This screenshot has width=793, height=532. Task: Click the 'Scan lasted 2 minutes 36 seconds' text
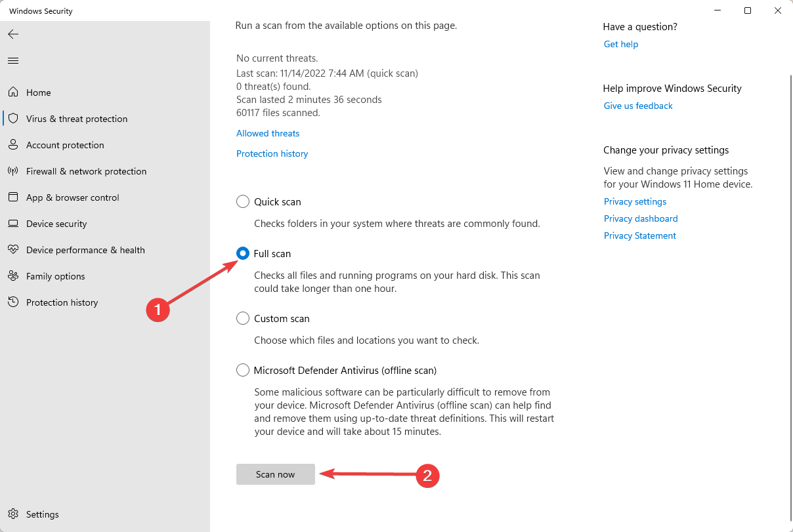(x=309, y=100)
